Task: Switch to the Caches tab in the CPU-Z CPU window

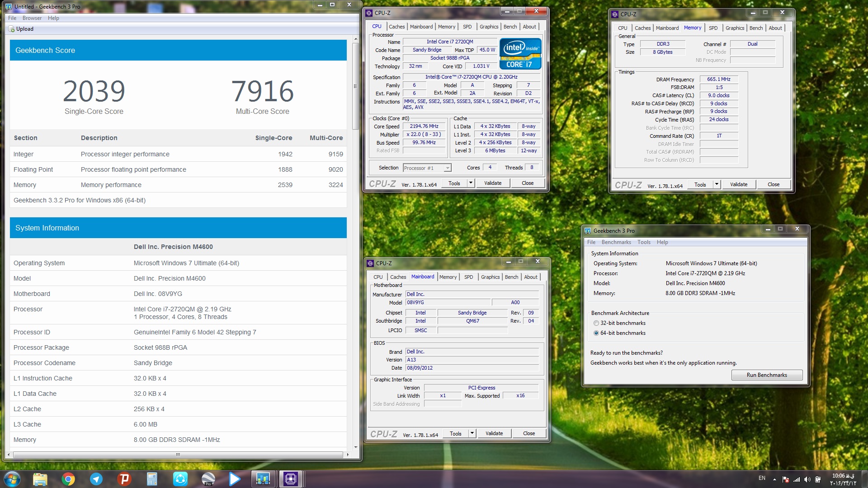Action: (x=397, y=27)
